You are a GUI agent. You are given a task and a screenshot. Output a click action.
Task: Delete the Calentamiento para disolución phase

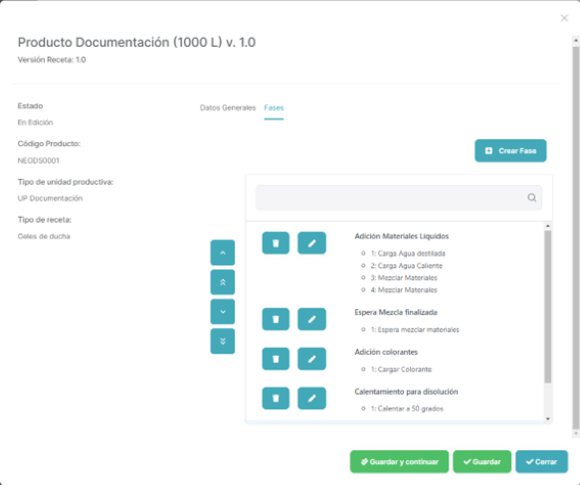[276, 398]
